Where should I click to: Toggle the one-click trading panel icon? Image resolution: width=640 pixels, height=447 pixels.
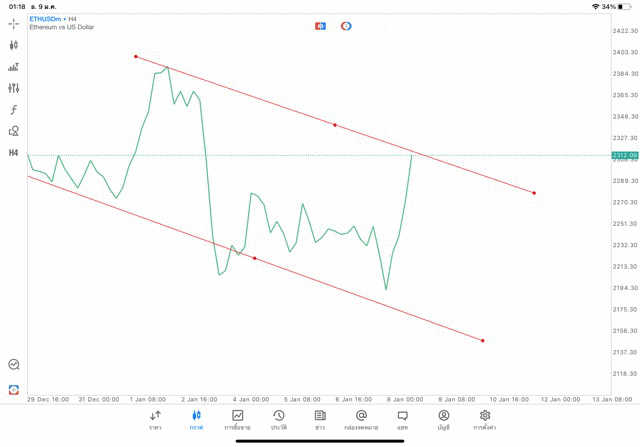coord(320,26)
